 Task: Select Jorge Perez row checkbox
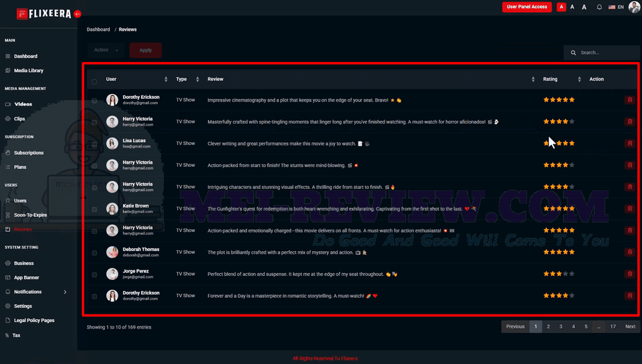[x=94, y=275]
